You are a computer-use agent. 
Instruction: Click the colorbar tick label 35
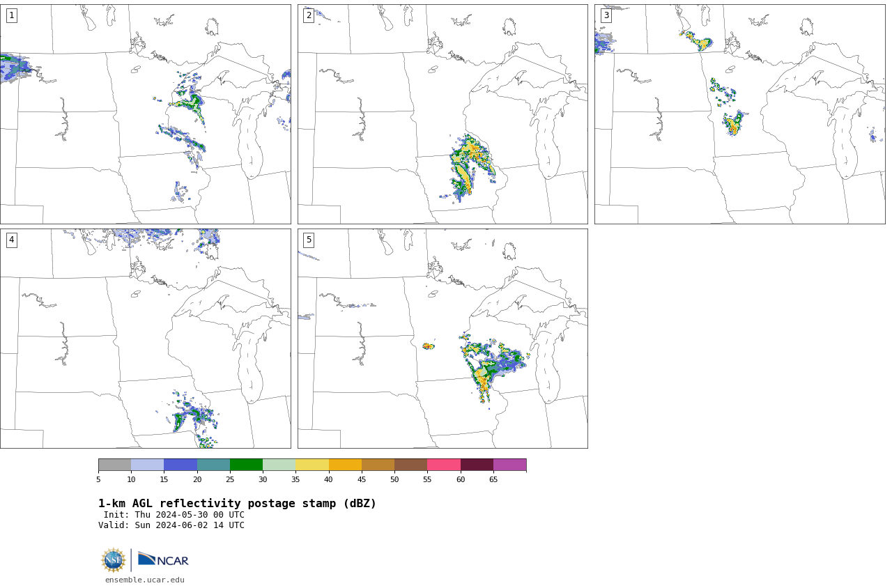[x=295, y=479]
